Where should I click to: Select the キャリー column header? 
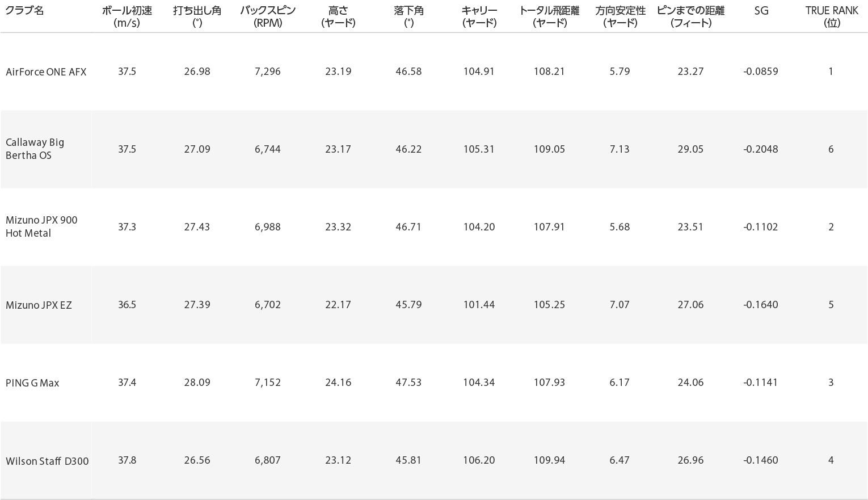click(479, 16)
